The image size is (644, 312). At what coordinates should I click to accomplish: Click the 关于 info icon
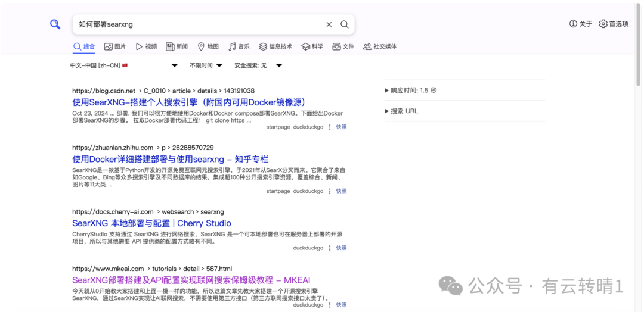click(573, 24)
